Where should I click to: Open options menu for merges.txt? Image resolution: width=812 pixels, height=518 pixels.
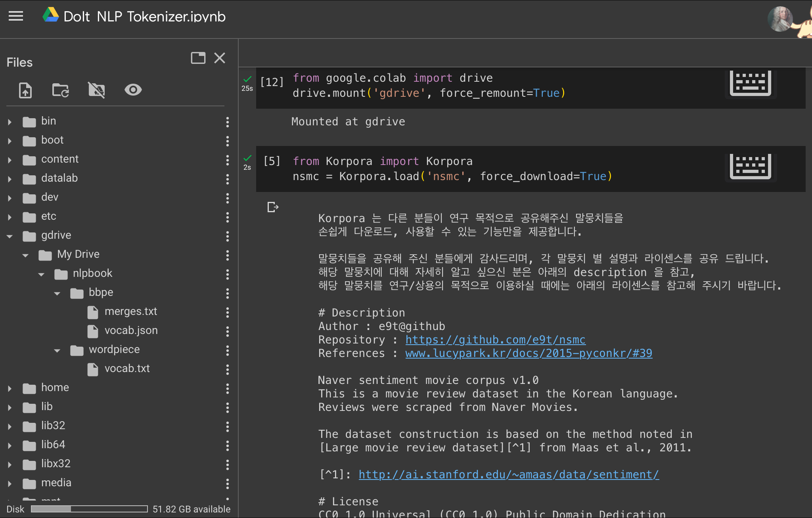[227, 312]
